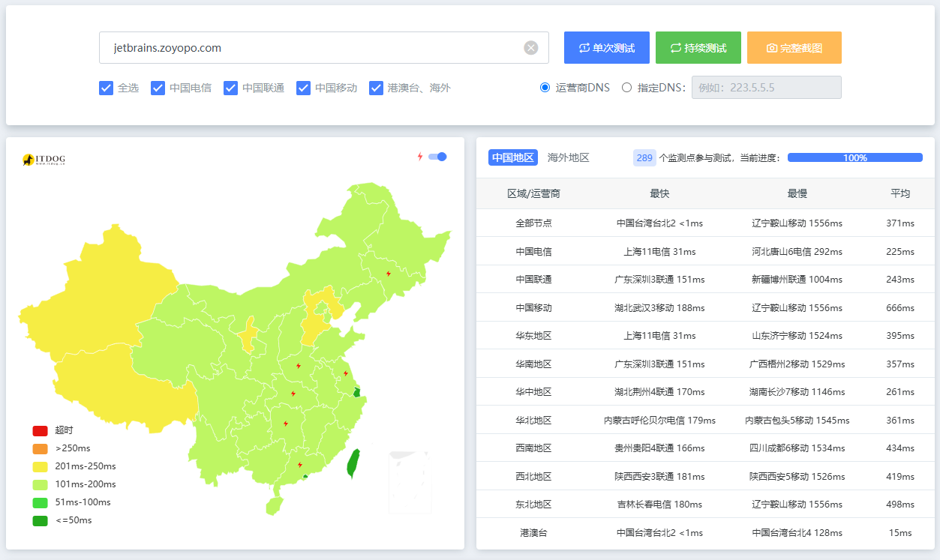Screen dimensions: 940x560
Task: Select the 指定DNS radio button
Action: (x=626, y=88)
